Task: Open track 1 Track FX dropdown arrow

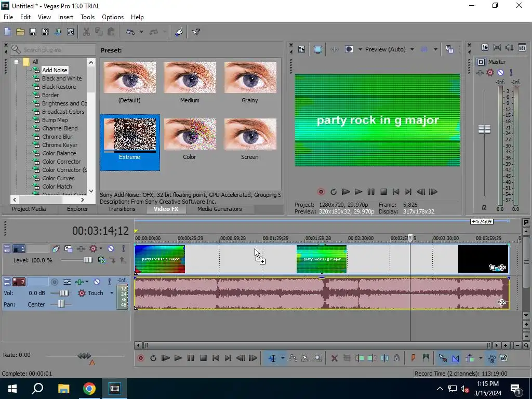Action: [101, 249]
